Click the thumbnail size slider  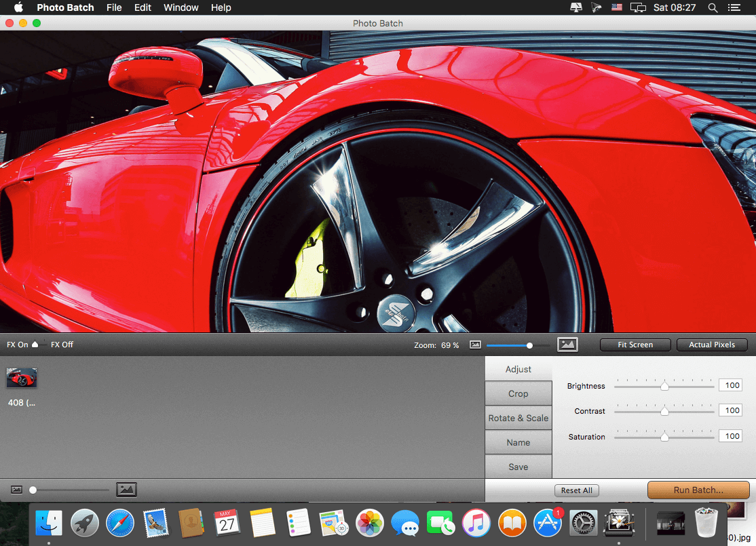(69, 490)
